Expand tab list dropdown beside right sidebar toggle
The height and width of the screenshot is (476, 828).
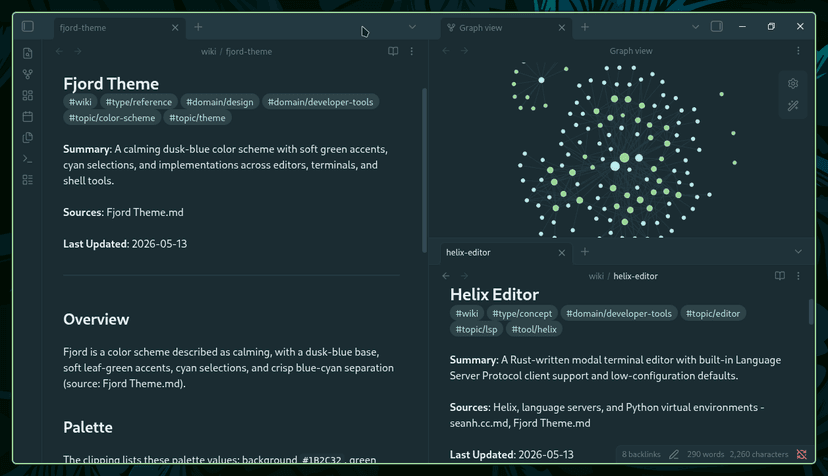pyautogui.click(x=695, y=27)
